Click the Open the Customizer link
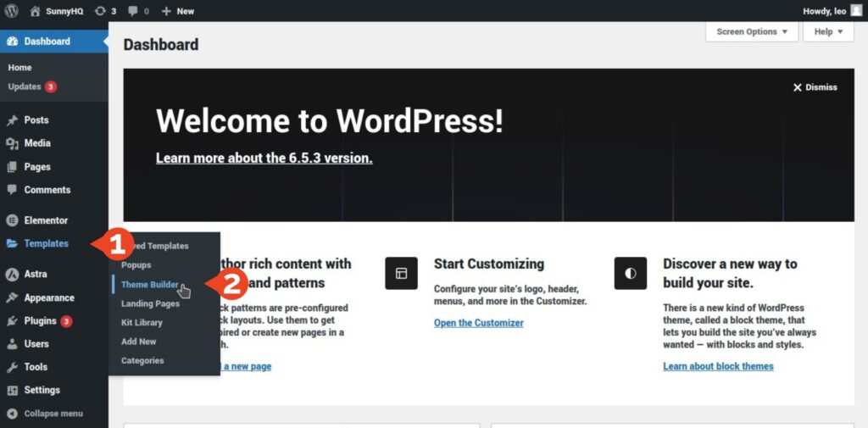 tap(478, 323)
